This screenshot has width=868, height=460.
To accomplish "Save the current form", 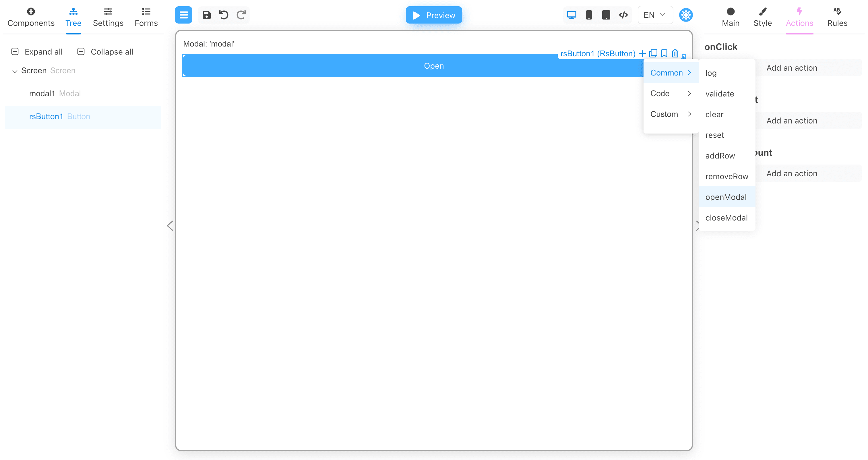I will [207, 15].
